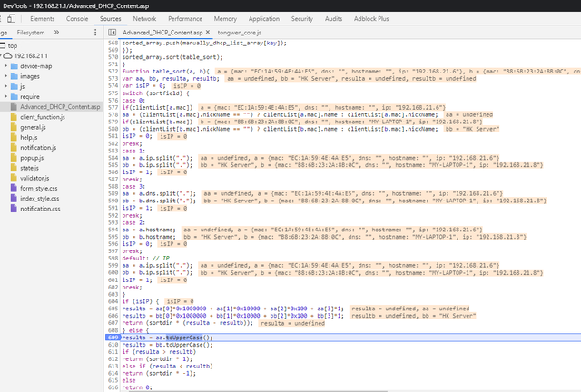Select the Filesystem pane tab

pos(31,33)
